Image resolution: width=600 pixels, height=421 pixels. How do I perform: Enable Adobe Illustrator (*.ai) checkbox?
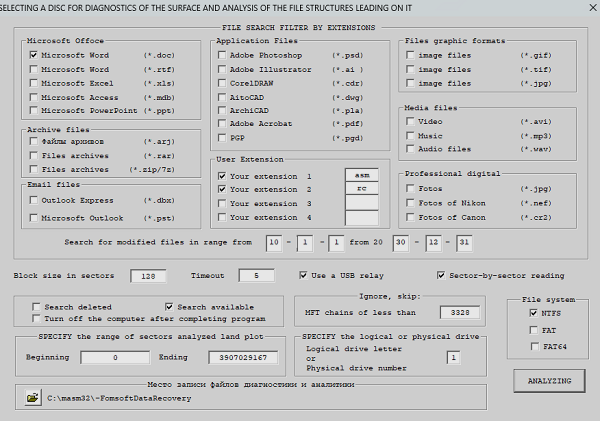pyautogui.click(x=222, y=69)
